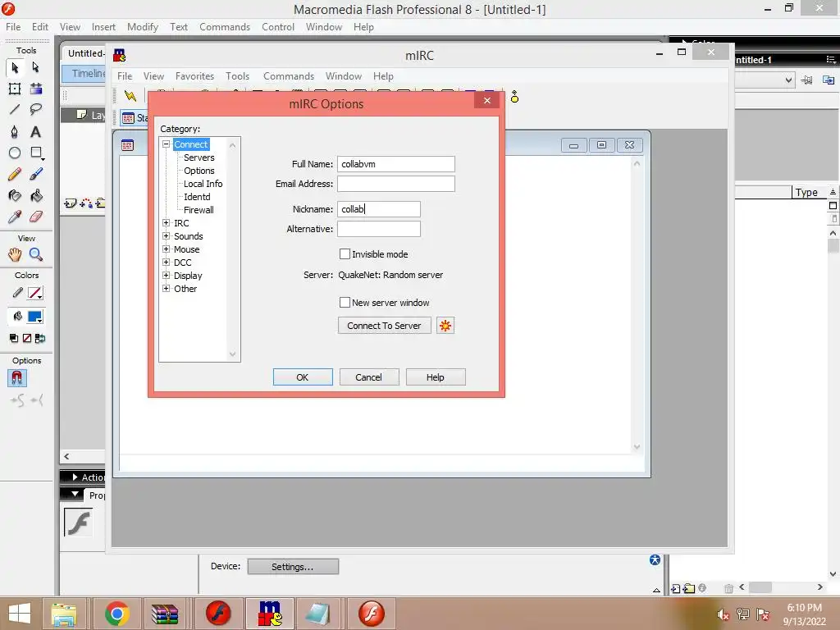Collapse the Connect category tree node
Image resolution: width=840 pixels, height=630 pixels.
click(x=166, y=144)
